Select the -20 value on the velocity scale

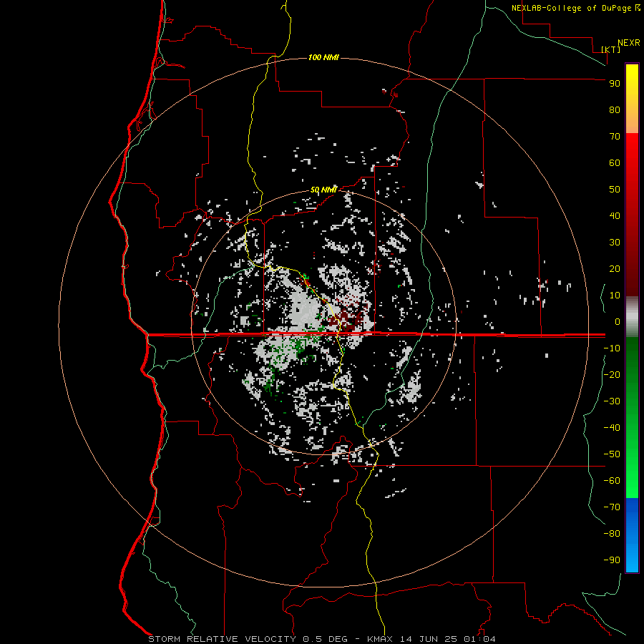point(612,374)
